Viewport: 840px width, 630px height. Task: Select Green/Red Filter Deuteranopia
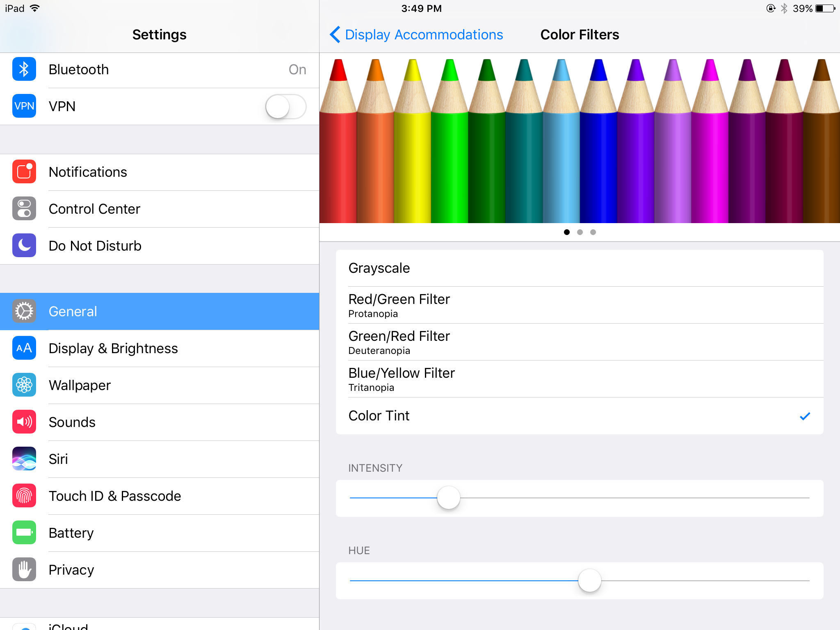click(580, 342)
